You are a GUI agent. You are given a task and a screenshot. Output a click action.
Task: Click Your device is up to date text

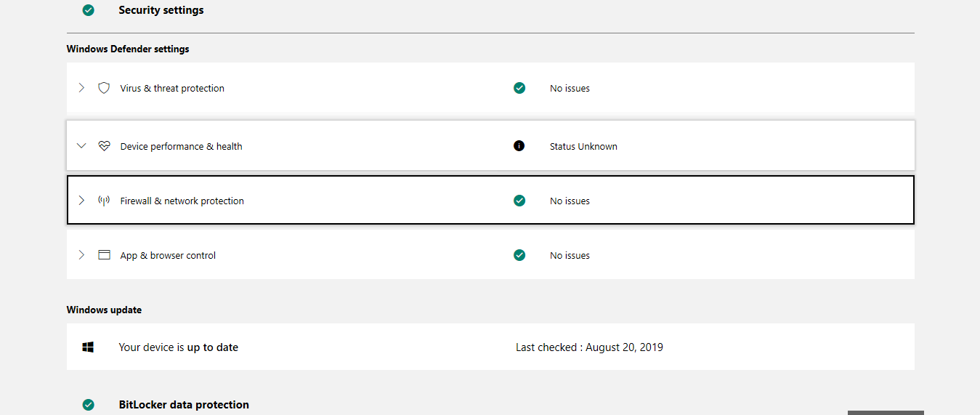coord(178,347)
